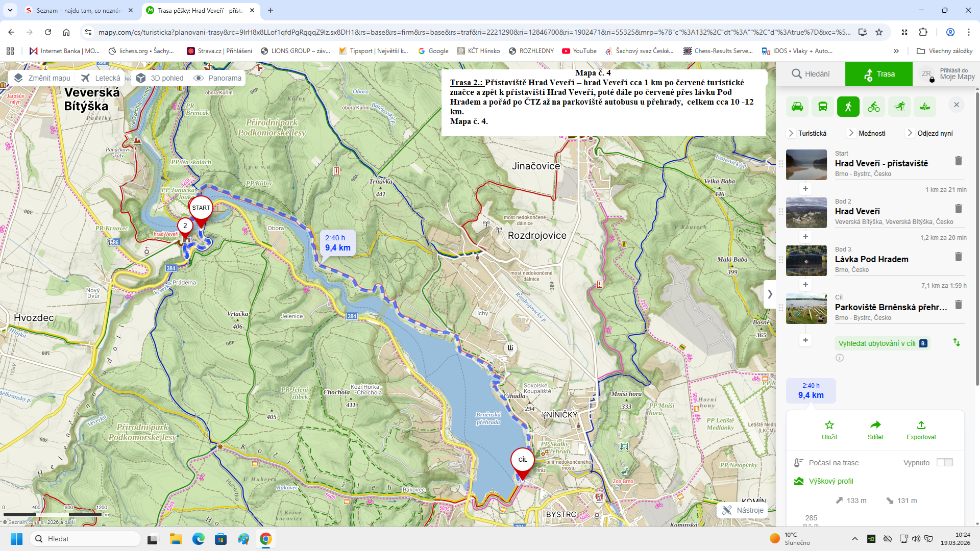This screenshot has height=551, width=980.
Task: Open the Výškový profil link
Action: [x=830, y=481]
